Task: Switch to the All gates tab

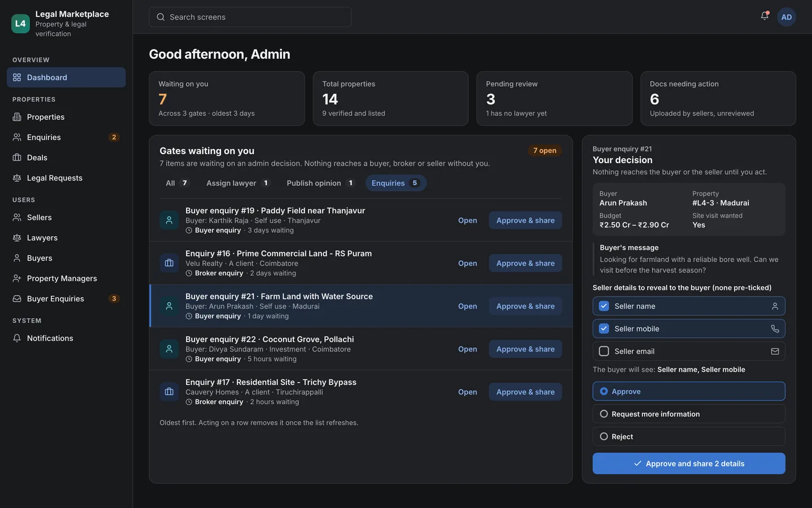Action: click(x=176, y=183)
